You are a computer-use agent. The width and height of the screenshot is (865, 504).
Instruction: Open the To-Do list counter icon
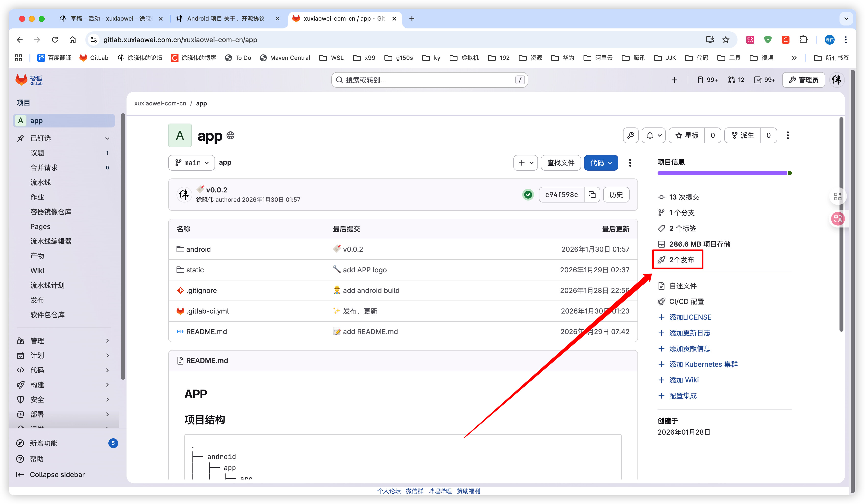tap(764, 80)
